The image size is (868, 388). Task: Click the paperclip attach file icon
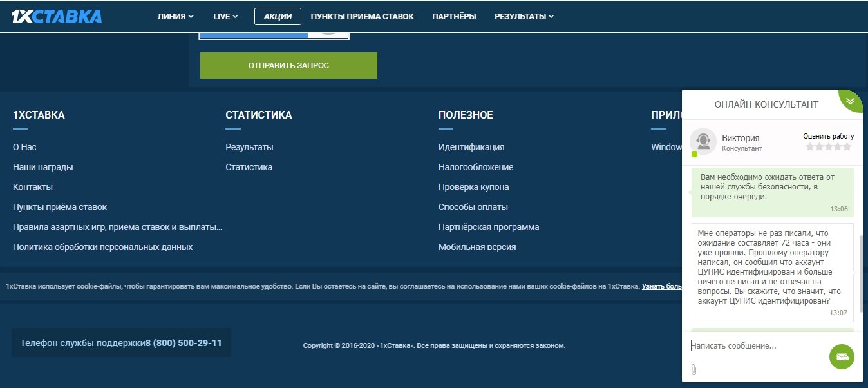[x=693, y=369]
